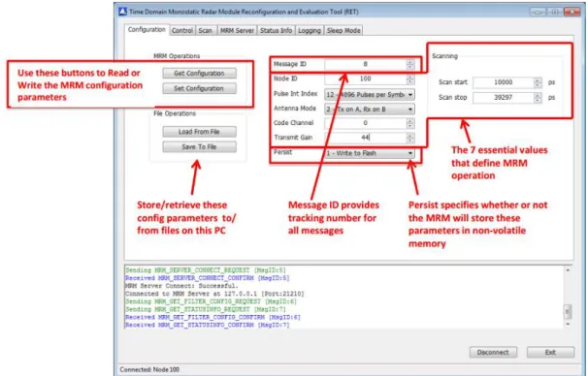Screen dimensions: 588x376
Task: Switch to the Configuration tab
Action: (x=147, y=30)
